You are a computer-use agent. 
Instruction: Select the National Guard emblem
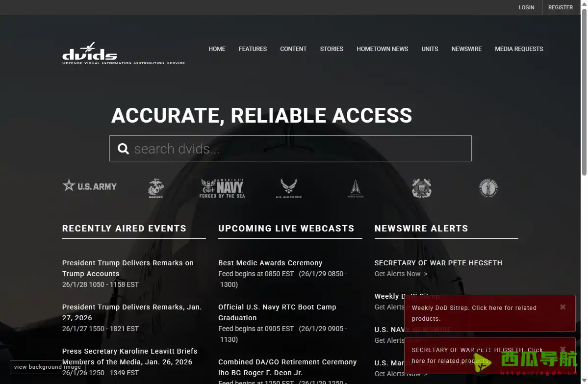[x=488, y=188]
